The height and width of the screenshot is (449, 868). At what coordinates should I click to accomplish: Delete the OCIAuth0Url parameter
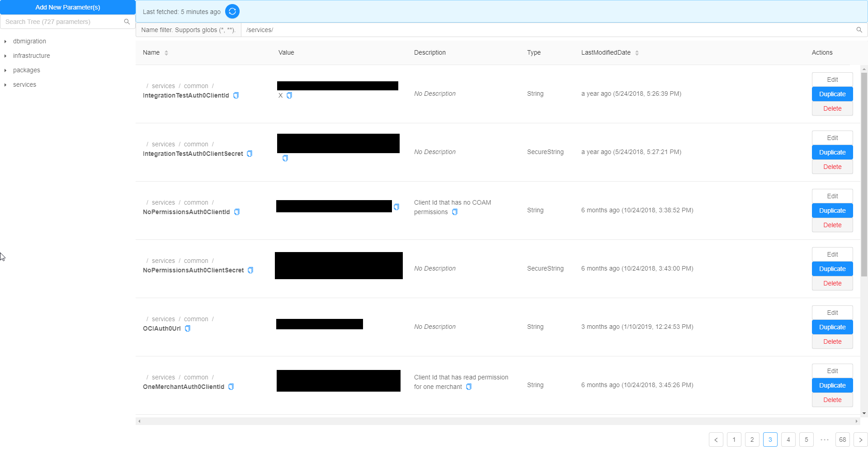click(x=832, y=341)
